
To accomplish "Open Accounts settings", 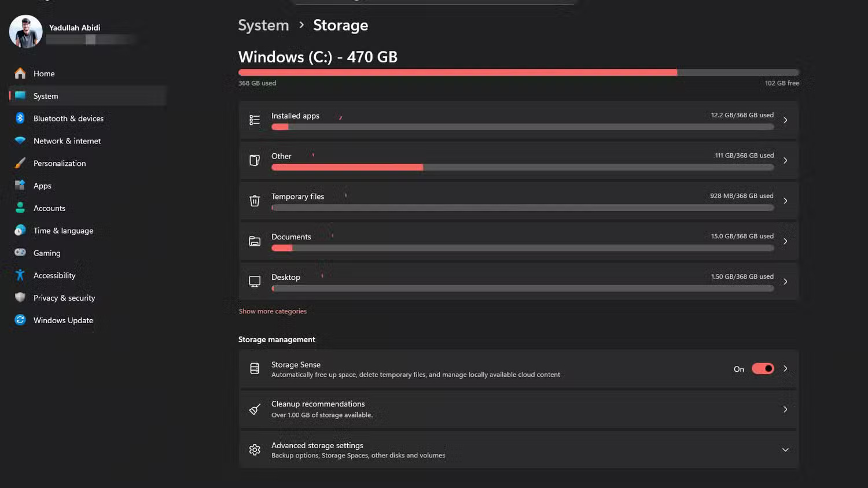I will [49, 208].
